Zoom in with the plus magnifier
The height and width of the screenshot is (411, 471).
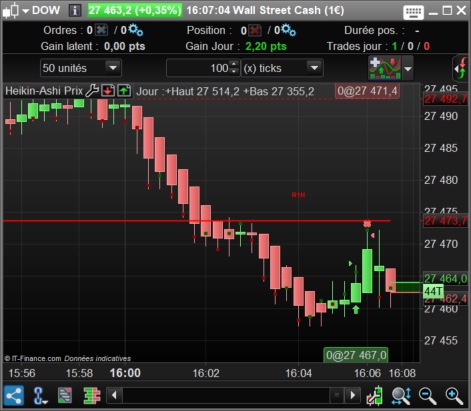[x=454, y=396]
